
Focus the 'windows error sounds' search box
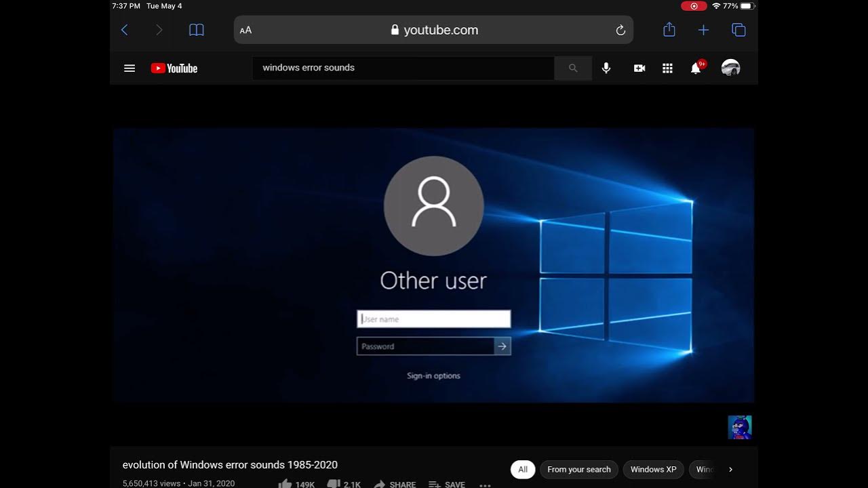pos(403,68)
